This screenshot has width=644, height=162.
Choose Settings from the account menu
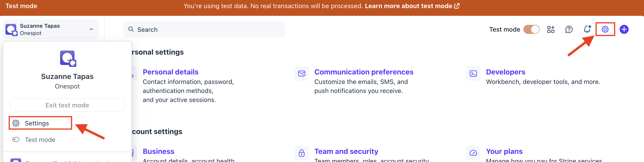pyautogui.click(x=37, y=123)
